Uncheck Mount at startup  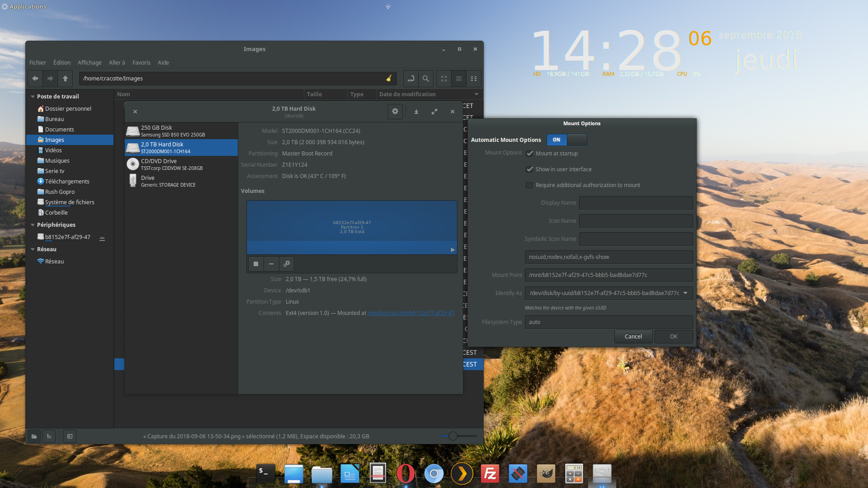coord(529,154)
